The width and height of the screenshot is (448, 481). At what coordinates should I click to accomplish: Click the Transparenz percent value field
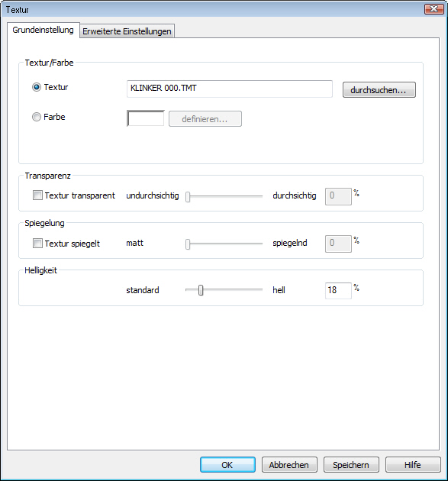[x=338, y=196]
